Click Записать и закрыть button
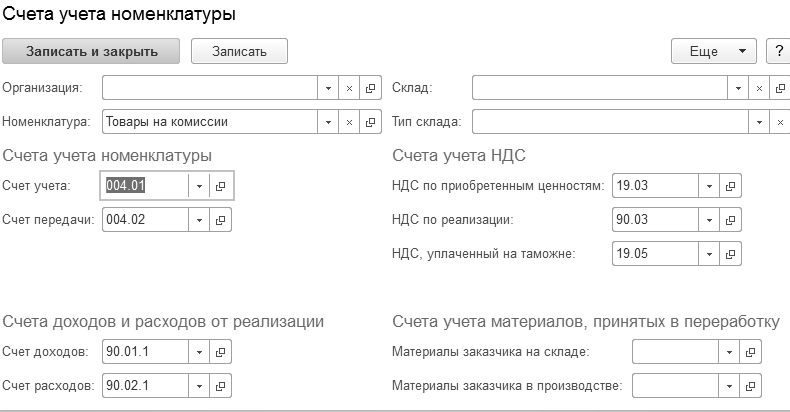 point(92,51)
